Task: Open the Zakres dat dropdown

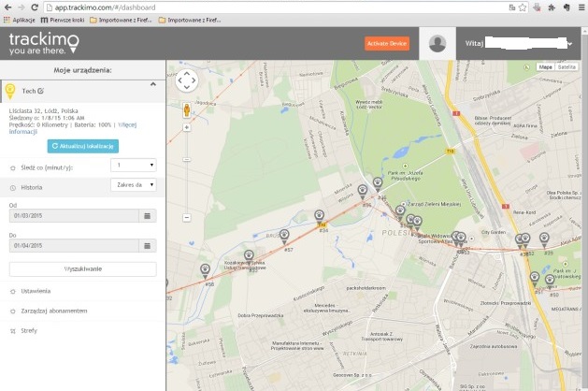Action: [133, 185]
